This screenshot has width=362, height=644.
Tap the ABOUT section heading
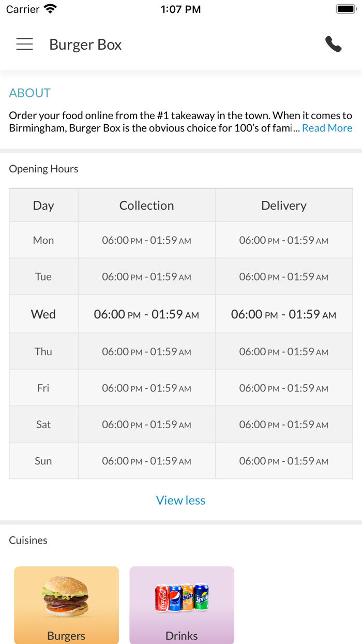[x=30, y=93]
